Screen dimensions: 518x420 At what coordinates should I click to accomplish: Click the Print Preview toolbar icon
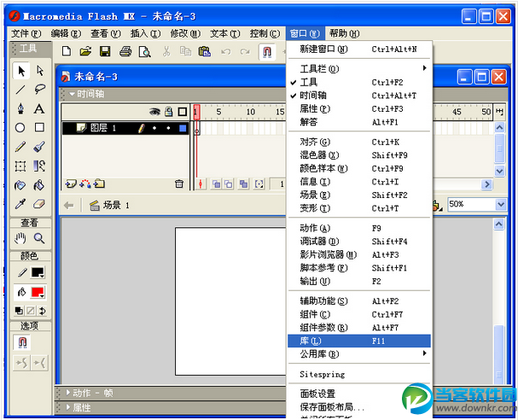pos(145,51)
